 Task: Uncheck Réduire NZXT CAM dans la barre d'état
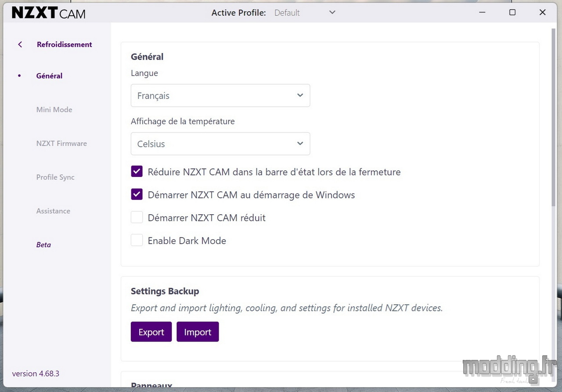click(x=137, y=172)
